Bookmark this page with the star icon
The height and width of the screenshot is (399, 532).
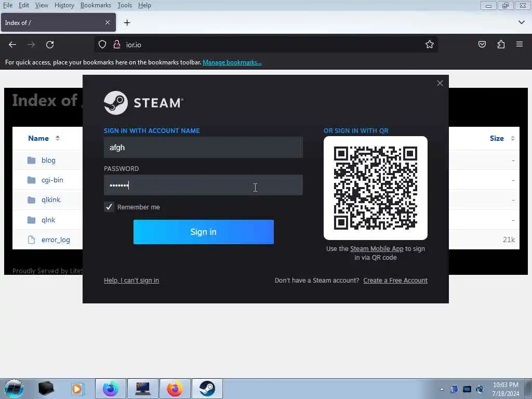[x=430, y=45]
